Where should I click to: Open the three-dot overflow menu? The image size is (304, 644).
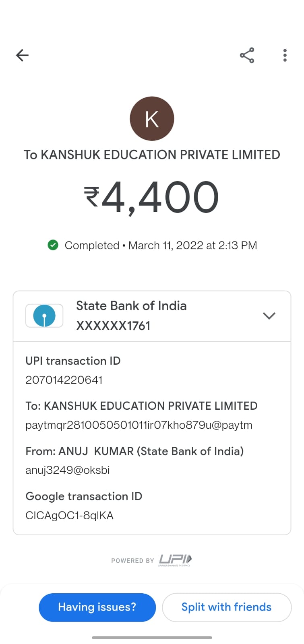pos(285,55)
